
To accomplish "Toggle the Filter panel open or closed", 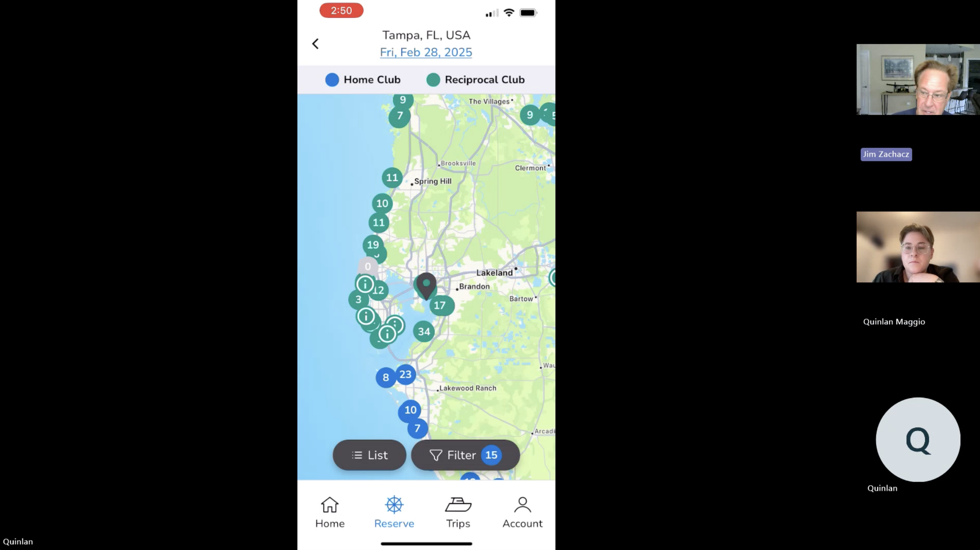I will tap(464, 455).
